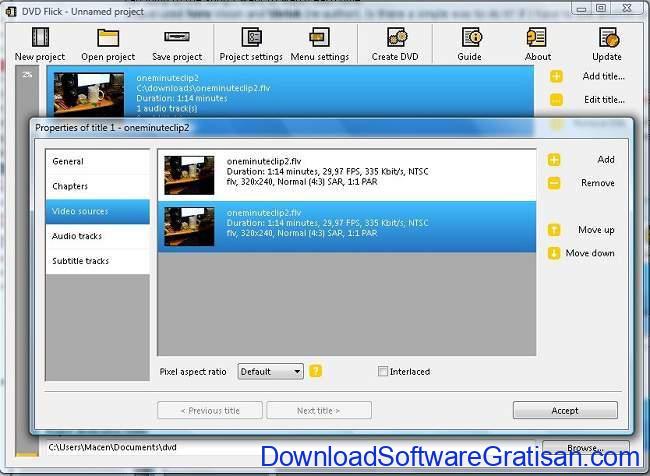Open Project settings from the toolbar
The image size is (650, 476).
point(251,37)
